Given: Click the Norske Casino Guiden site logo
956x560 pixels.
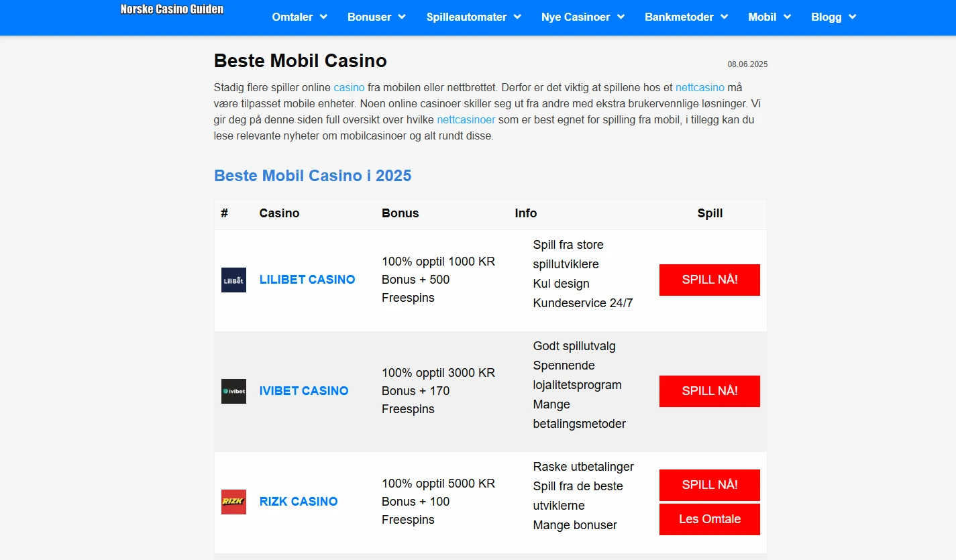Looking at the screenshot, I should click(172, 9).
